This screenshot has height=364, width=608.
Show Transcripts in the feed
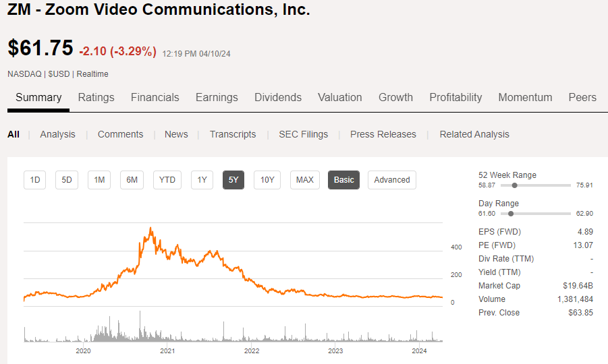click(233, 134)
